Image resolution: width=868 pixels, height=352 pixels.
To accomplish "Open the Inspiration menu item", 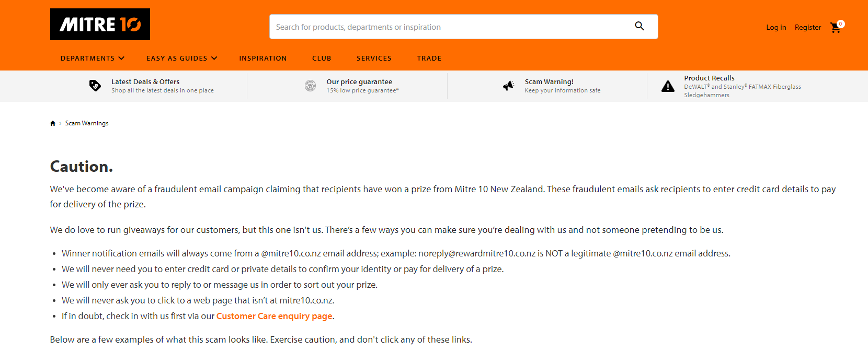I will pyautogui.click(x=263, y=58).
